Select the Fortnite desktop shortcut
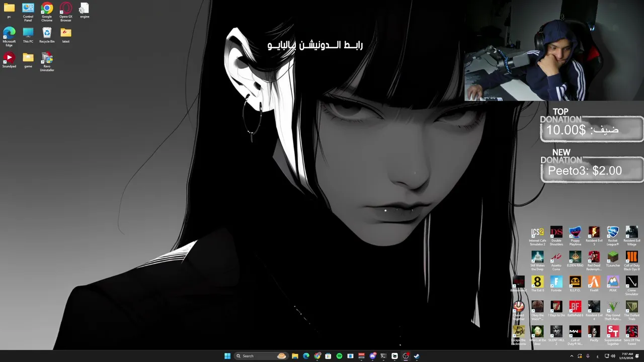 coord(556,285)
